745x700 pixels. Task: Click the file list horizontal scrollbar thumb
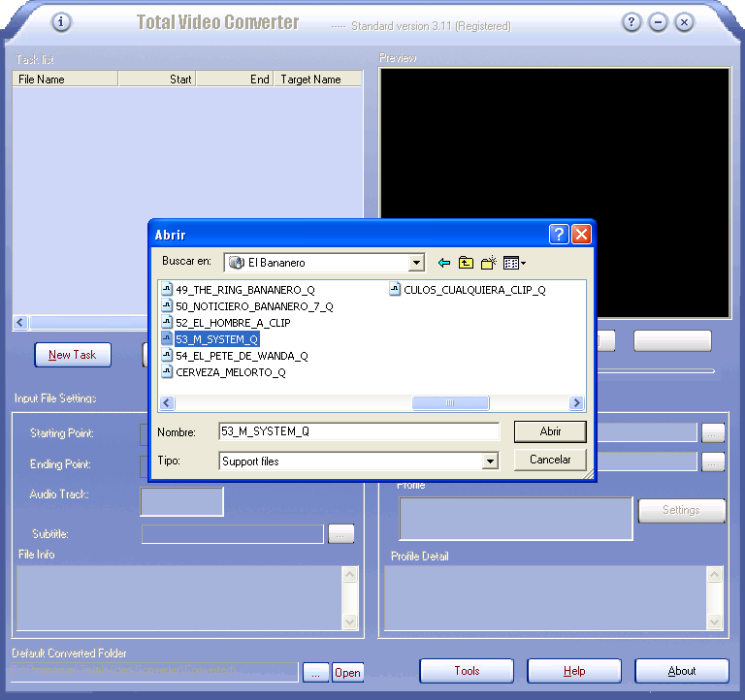(x=450, y=402)
